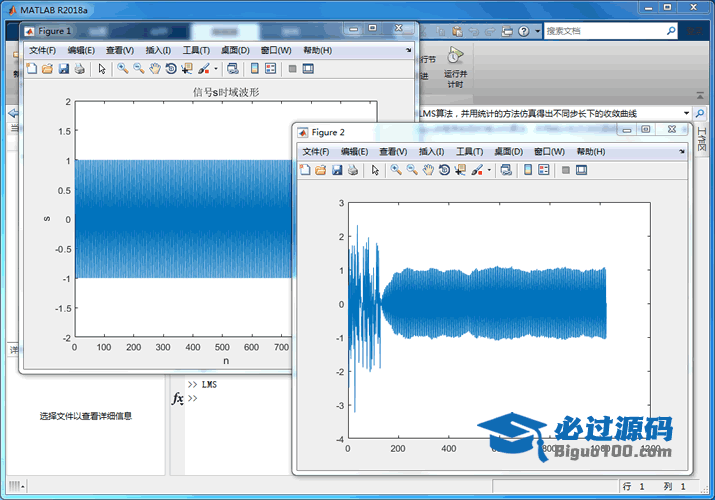The image size is (715, 500).
Task: Activate Pan hand tool in Figure 1
Action: [155, 69]
